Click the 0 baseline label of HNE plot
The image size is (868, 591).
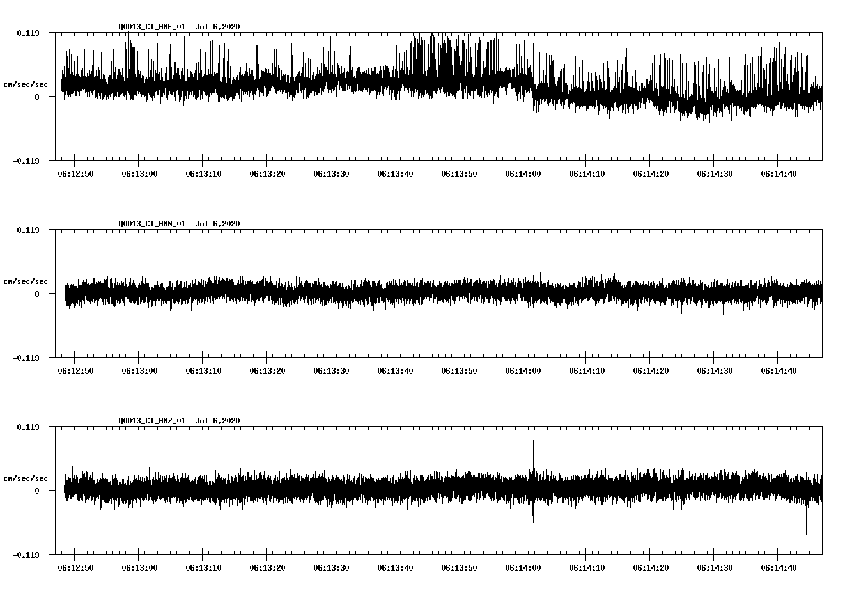click(37, 97)
